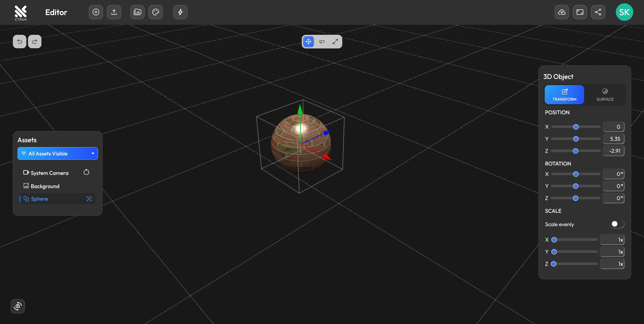This screenshot has width=644, height=324.
Task: Select the rotate gizmo tool
Action: point(322,42)
